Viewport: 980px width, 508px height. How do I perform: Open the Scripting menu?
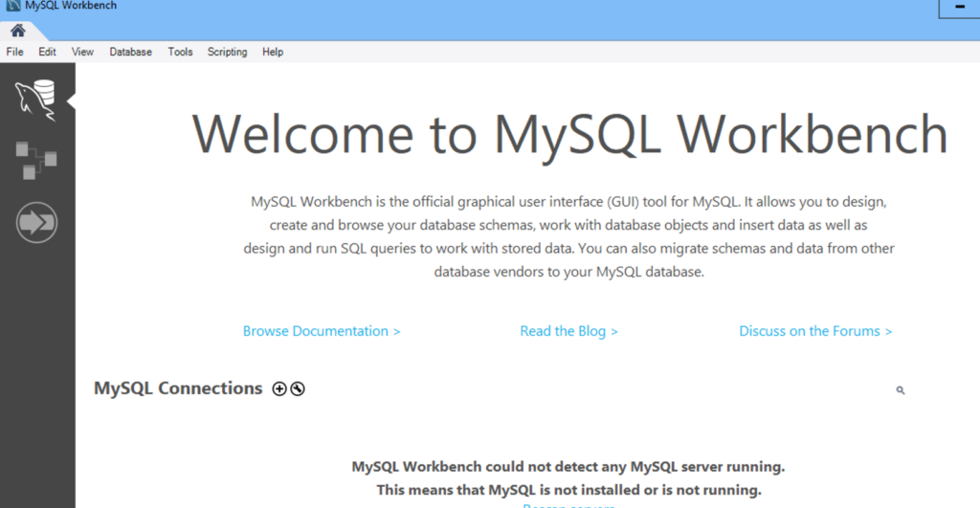(x=228, y=52)
